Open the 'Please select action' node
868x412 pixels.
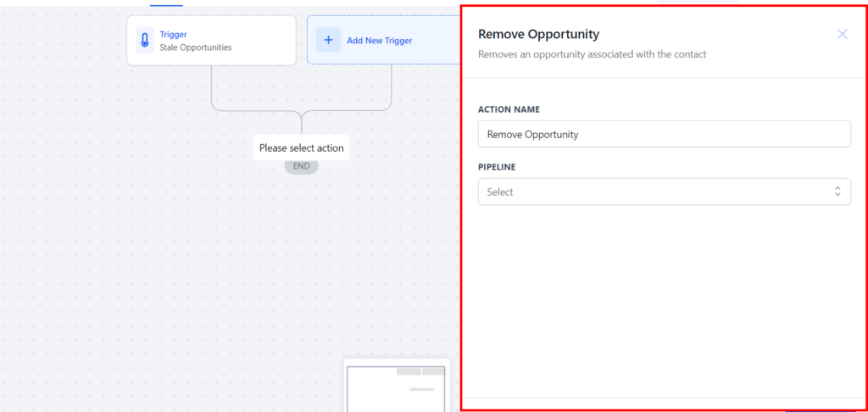pyautogui.click(x=301, y=148)
